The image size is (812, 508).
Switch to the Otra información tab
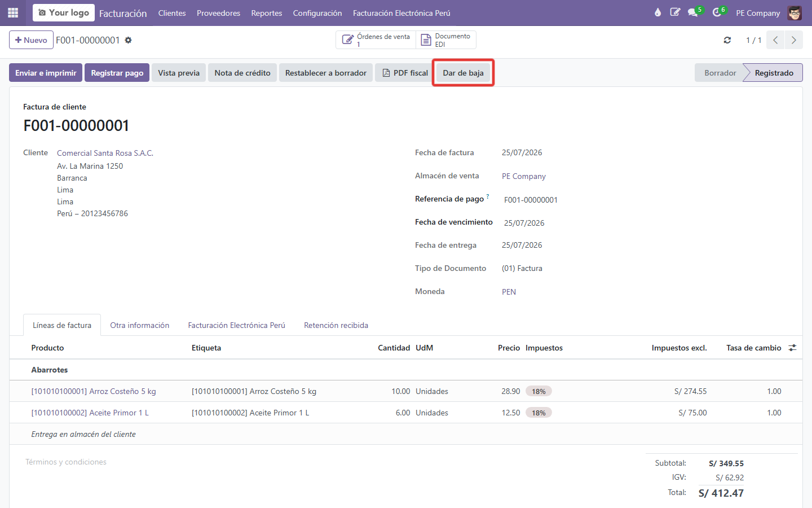click(140, 325)
